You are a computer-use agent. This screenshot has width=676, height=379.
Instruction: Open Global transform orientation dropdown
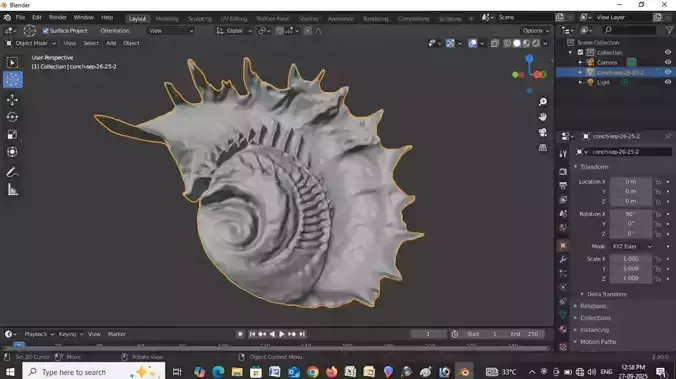234,31
